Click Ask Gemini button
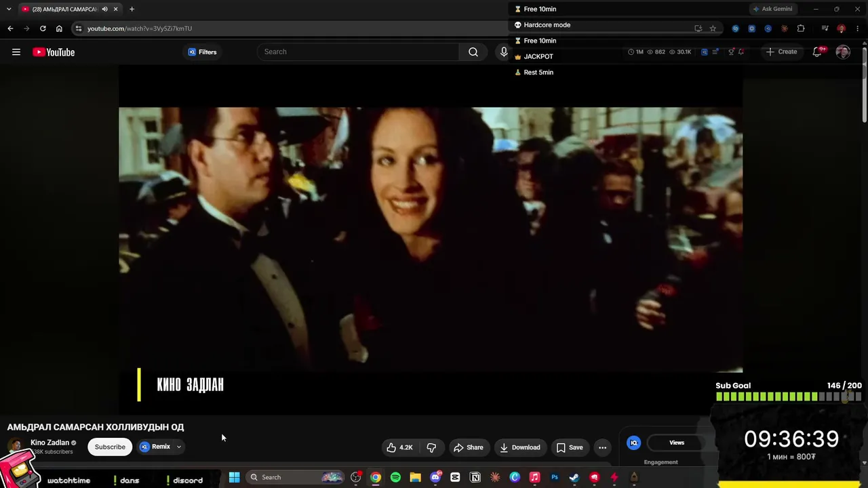 (x=772, y=9)
